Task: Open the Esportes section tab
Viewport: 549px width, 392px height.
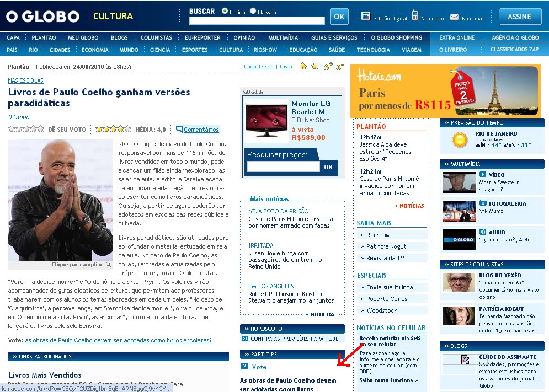Action: 195,50
